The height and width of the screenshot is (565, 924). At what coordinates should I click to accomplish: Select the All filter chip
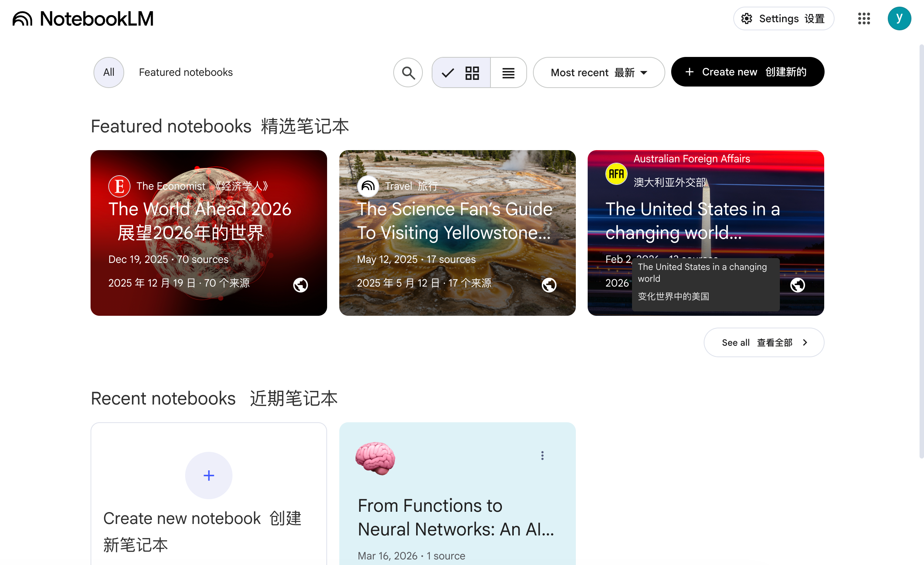(x=109, y=72)
